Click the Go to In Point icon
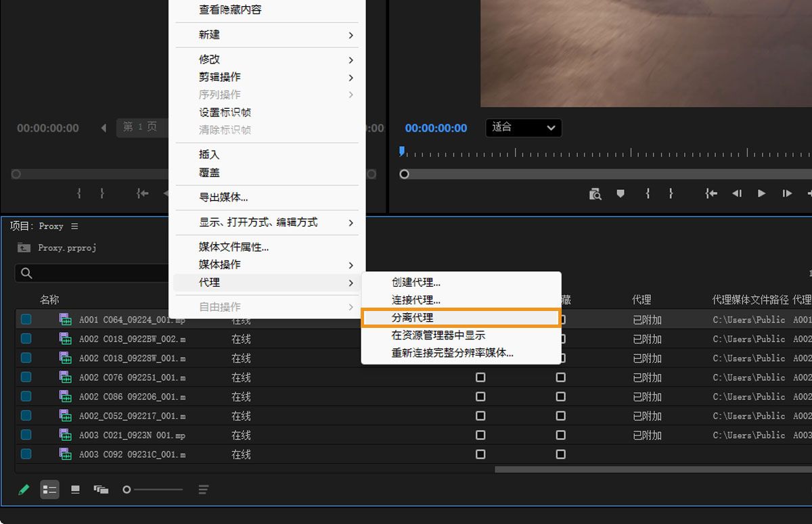 [710, 194]
